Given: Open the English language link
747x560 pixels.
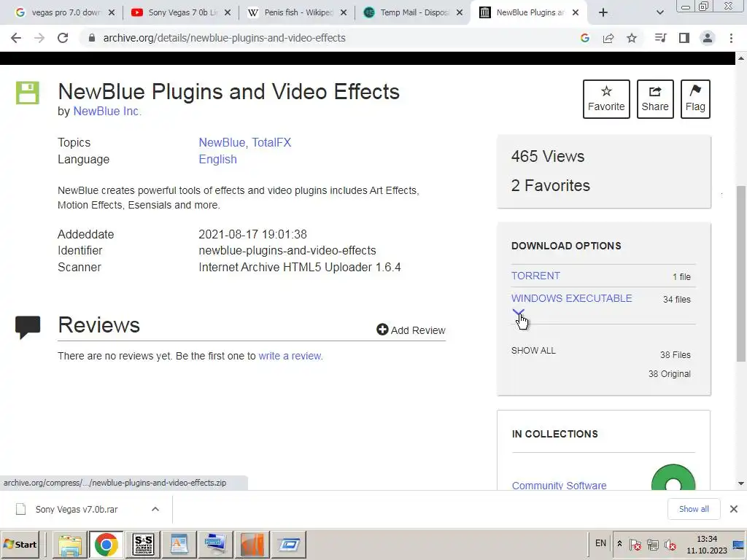Looking at the screenshot, I should (217, 160).
